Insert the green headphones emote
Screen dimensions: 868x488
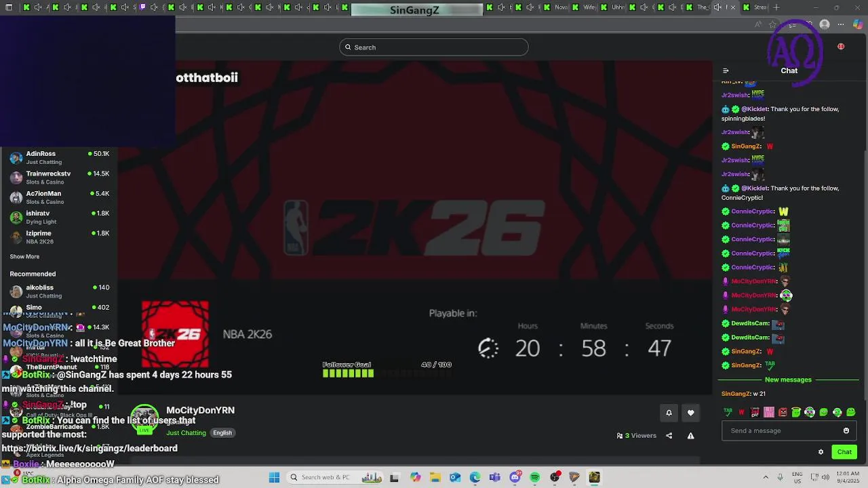810,412
